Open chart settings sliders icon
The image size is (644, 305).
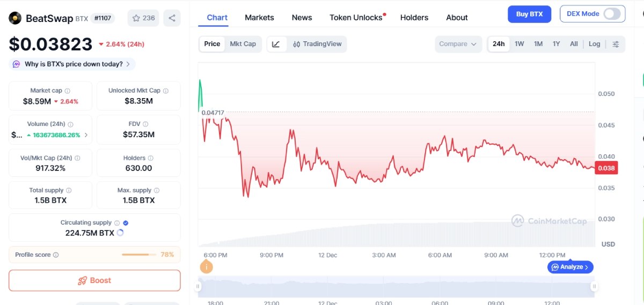[x=616, y=44]
